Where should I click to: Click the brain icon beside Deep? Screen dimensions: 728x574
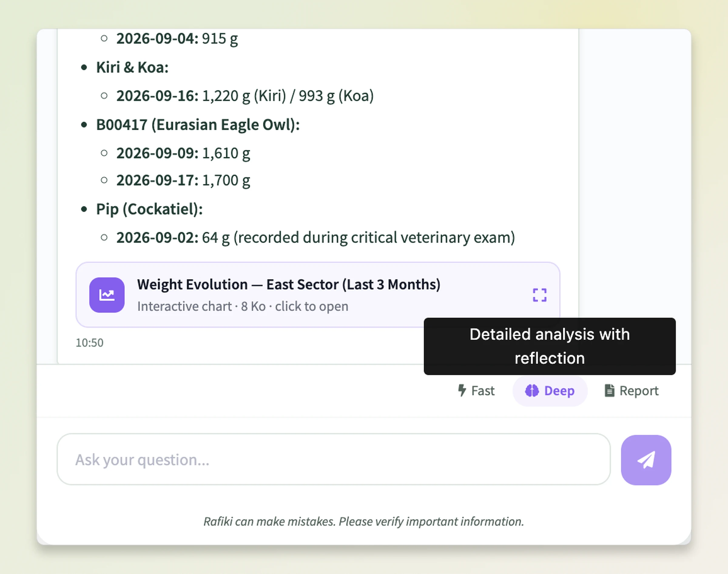[x=532, y=390]
